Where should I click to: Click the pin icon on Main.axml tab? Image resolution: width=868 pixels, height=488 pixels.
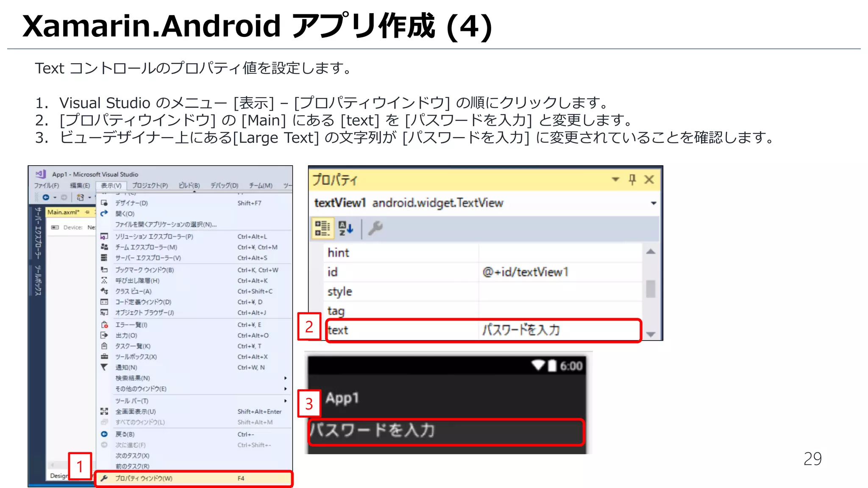87,212
